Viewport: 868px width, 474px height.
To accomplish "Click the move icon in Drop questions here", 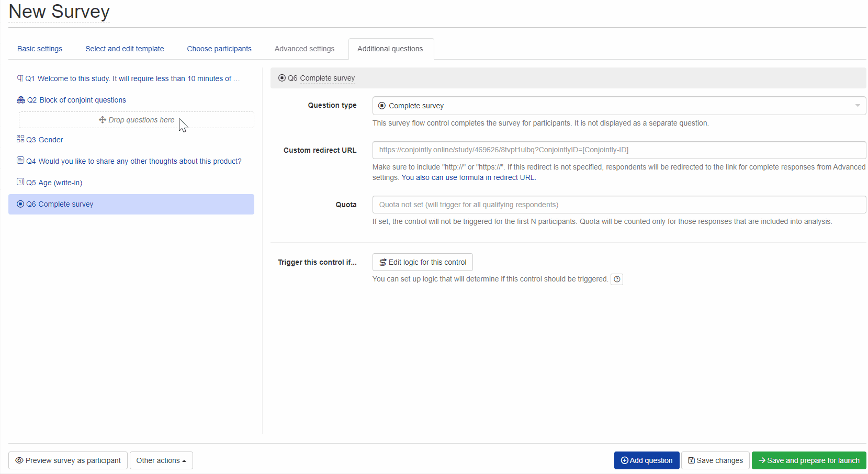I will [103, 120].
